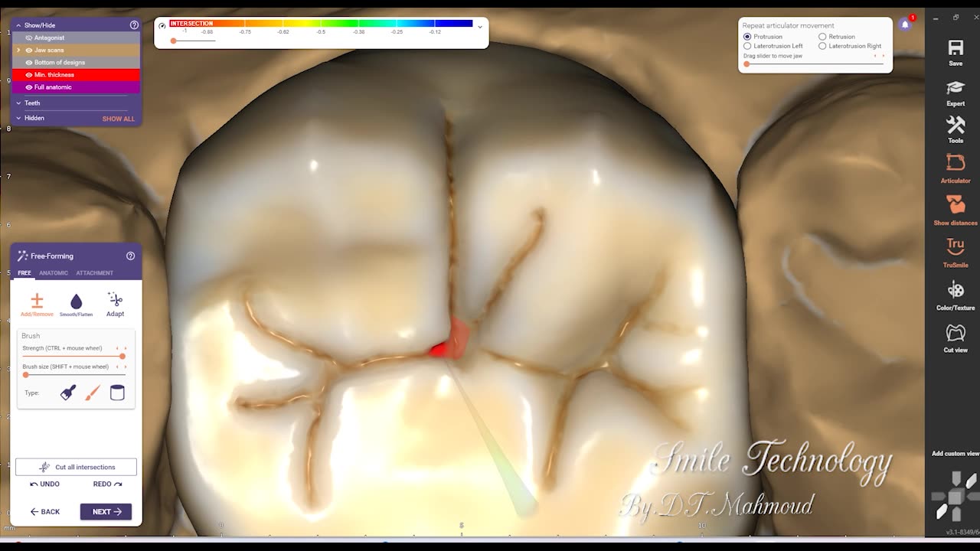The height and width of the screenshot is (551, 980).
Task: Increase Brush size with right arrow
Action: pos(126,367)
